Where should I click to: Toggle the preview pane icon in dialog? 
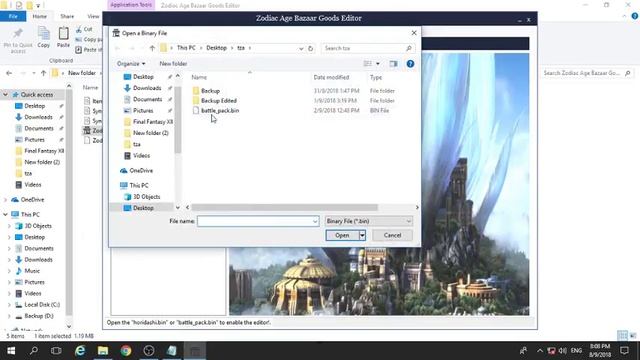[x=393, y=64]
